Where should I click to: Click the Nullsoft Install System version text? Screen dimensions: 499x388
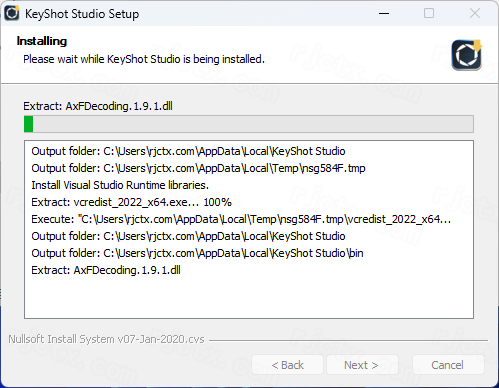click(x=106, y=339)
